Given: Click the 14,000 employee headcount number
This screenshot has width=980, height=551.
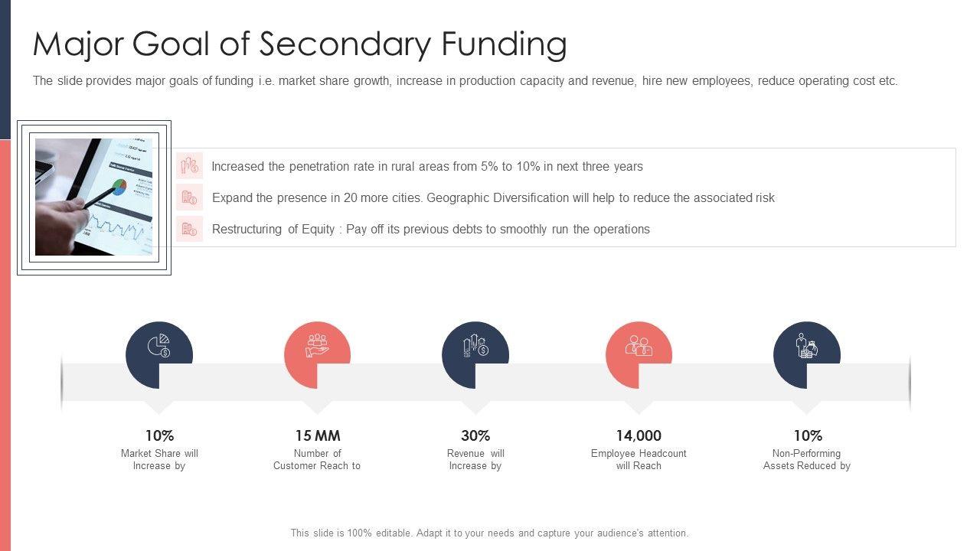Looking at the screenshot, I should [x=639, y=435].
